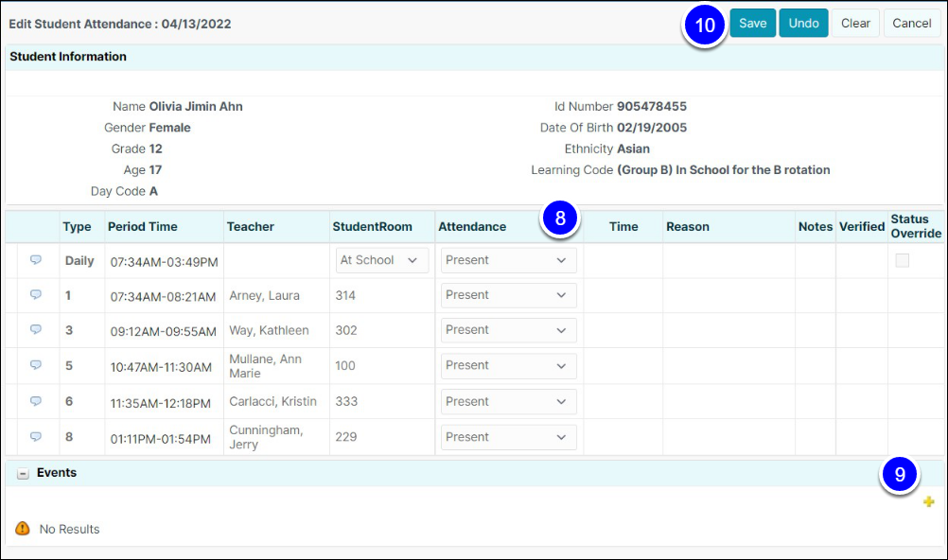Add a new event with the yellow plus icon

(929, 502)
